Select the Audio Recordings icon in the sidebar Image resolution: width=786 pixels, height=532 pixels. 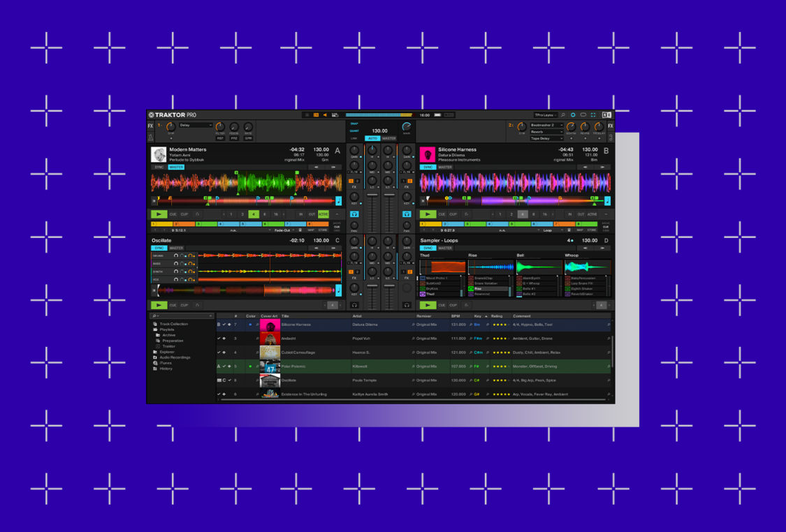tap(156, 357)
